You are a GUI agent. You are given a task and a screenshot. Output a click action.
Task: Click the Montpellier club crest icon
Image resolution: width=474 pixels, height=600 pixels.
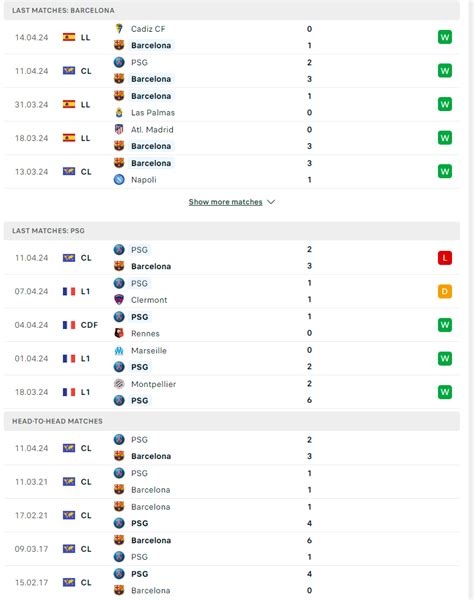point(119,384)
